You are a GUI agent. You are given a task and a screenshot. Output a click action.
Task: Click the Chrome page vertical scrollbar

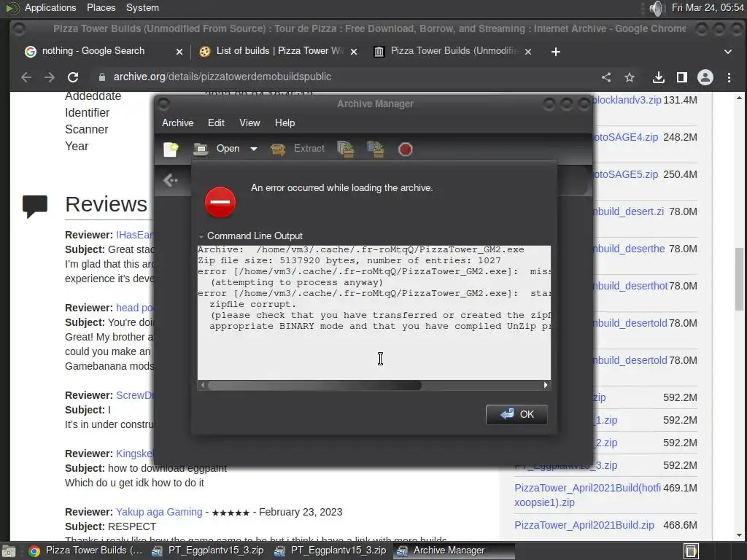(x=739, y=279)
